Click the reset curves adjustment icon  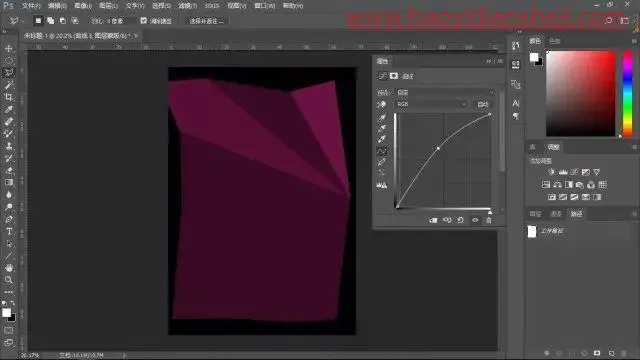tap(460, 220)
